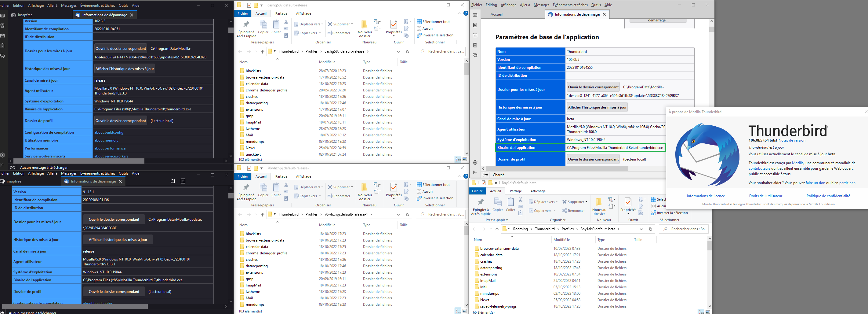This screenshot has height=314, width=868.
Task: Click vertical scrollbar thumb in cashg58v file list
Action: (x=467, y=69)
